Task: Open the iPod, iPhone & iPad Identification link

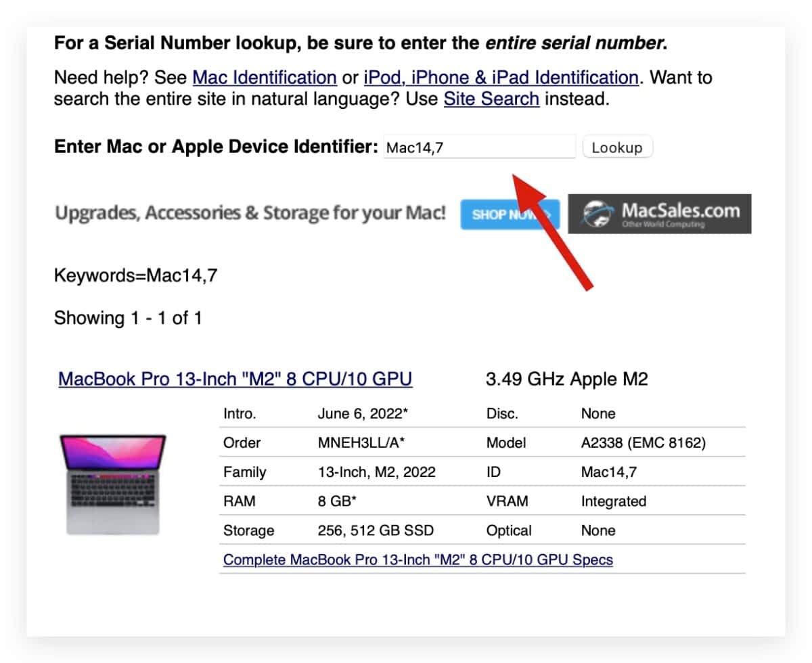Action: tap(501, 78)
